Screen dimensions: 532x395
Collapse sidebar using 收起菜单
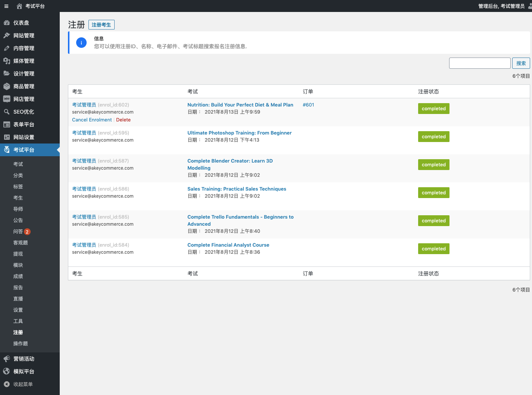coord(23,384)
